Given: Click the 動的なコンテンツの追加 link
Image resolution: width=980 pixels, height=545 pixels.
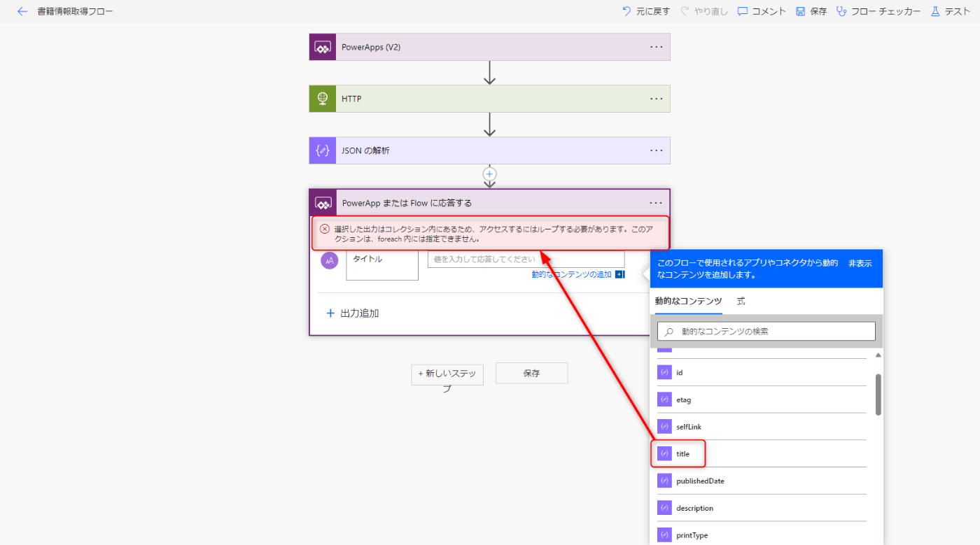Looking at the screenshot, I should point(571,274).
